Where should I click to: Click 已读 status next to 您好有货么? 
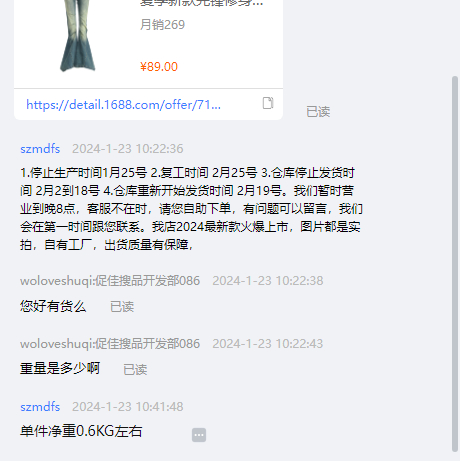tap(122, 307)
